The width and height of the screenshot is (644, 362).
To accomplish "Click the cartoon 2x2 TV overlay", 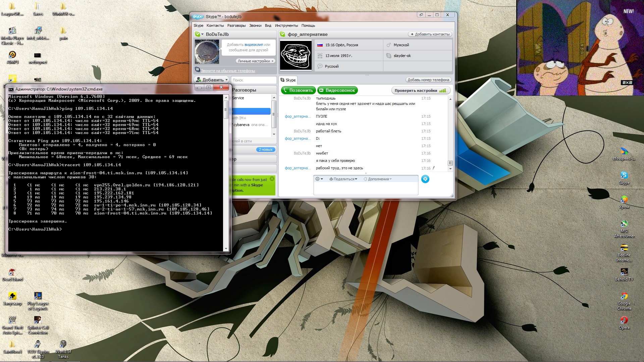I will click(580, 48).
